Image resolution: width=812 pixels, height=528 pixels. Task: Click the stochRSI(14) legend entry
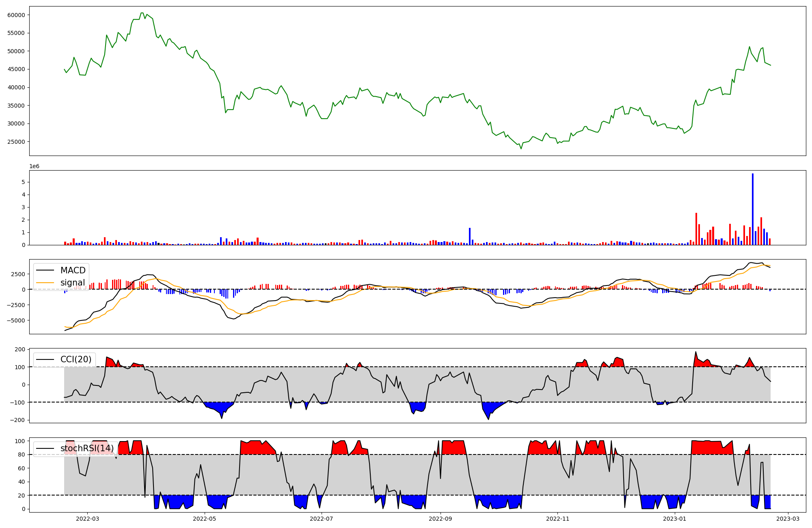(x=87, y=448)
